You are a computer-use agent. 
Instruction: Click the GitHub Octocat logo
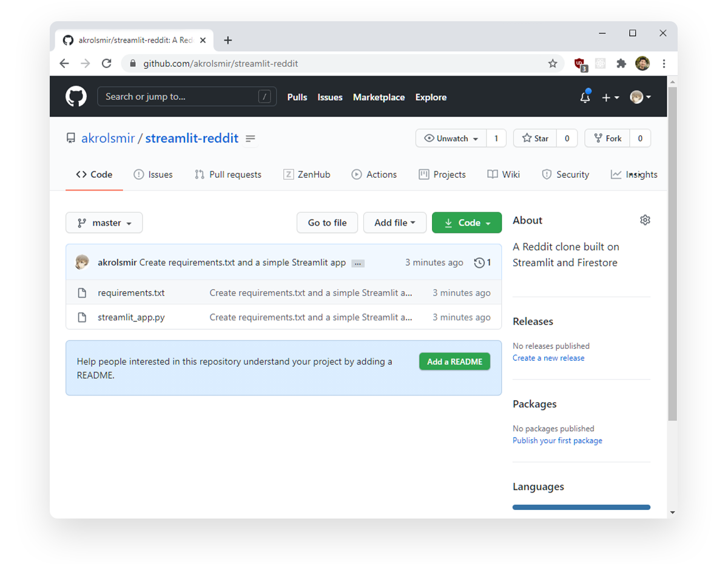(76, 97)
